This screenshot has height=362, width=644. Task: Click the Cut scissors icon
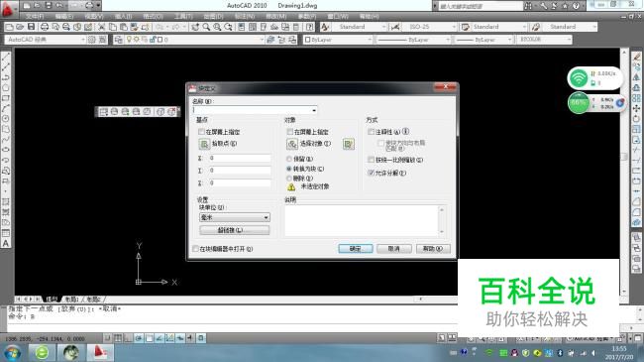[101, 27]
